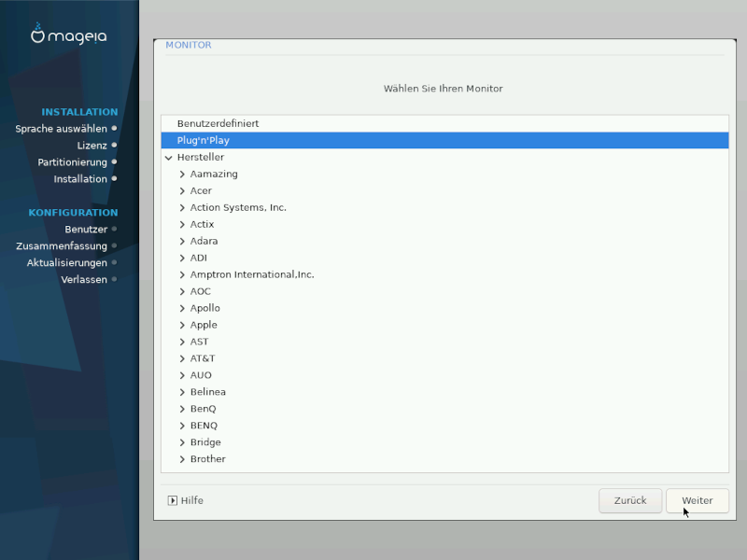Select Action Systems, Inc. entry
The width and height of the screenshot is (747, 560).
(238, 207)
